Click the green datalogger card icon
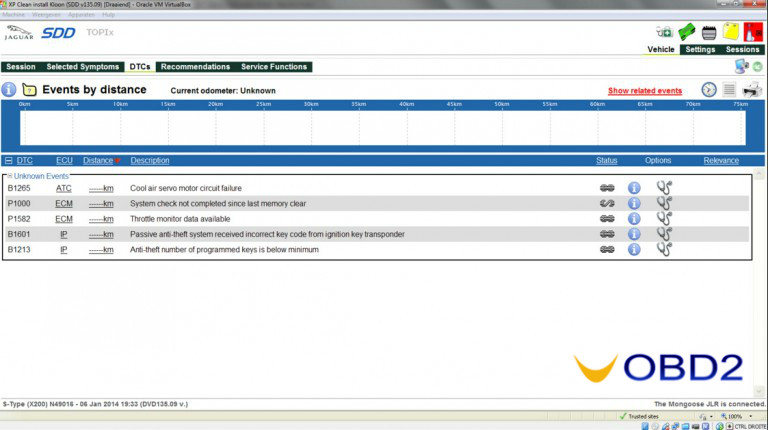Viewport: 768px width, 430px height. click(687, 32)
